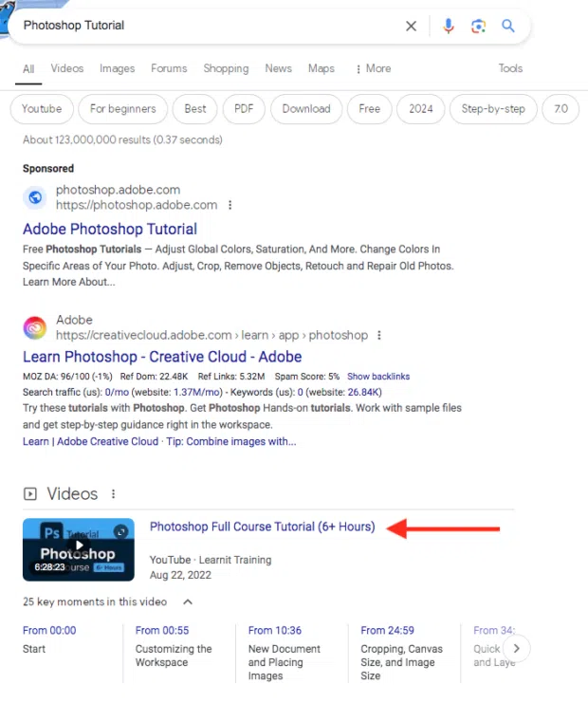Open the Tools filter options

pos(510,68)
